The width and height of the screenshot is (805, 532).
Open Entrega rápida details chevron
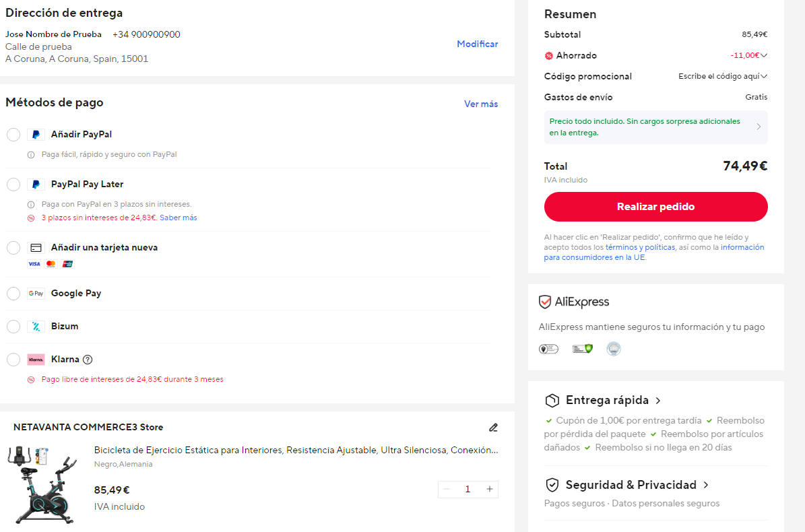point(658,401)
